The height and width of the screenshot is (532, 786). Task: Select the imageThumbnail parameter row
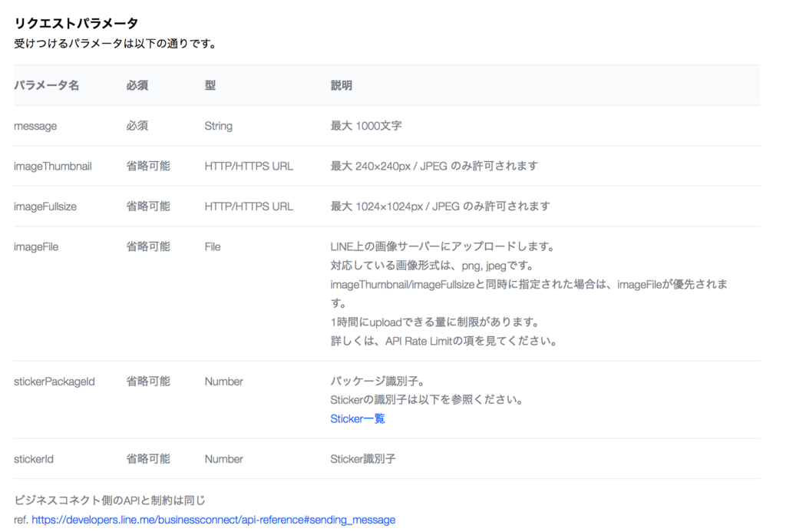pyautogui.click(x=53, y=166)
